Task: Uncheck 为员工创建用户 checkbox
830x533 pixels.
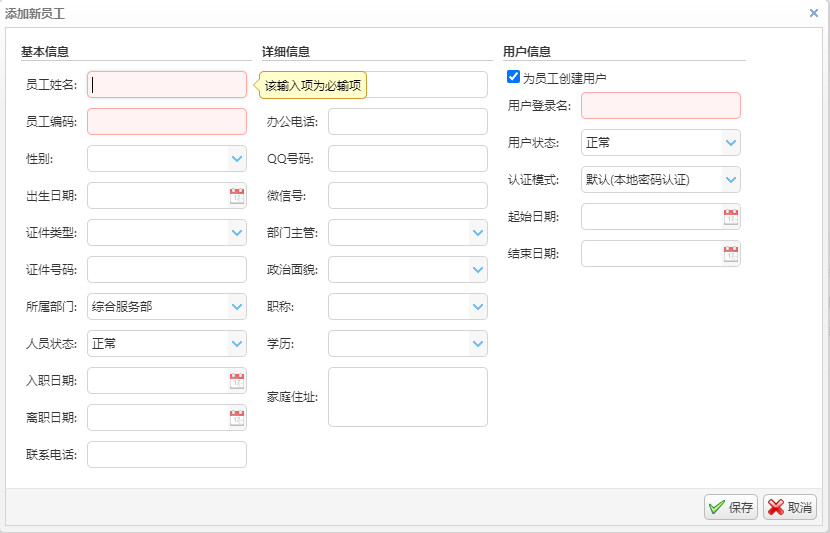Action: (513, 77)
